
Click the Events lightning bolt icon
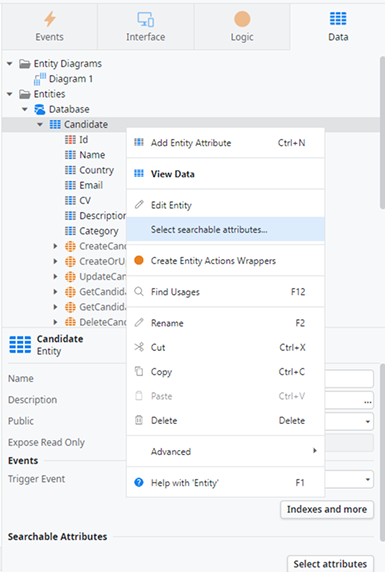point(50,19)
